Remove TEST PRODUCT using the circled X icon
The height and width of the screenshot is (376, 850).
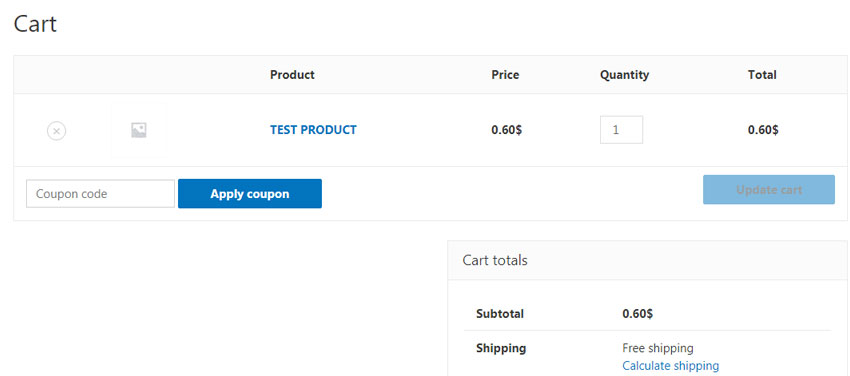(x=56, y=131)
